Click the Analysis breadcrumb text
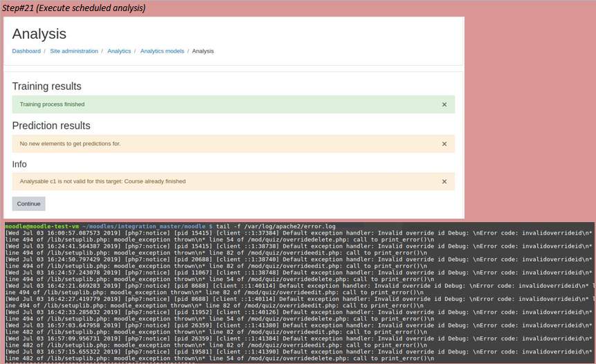 pos(203,51)
